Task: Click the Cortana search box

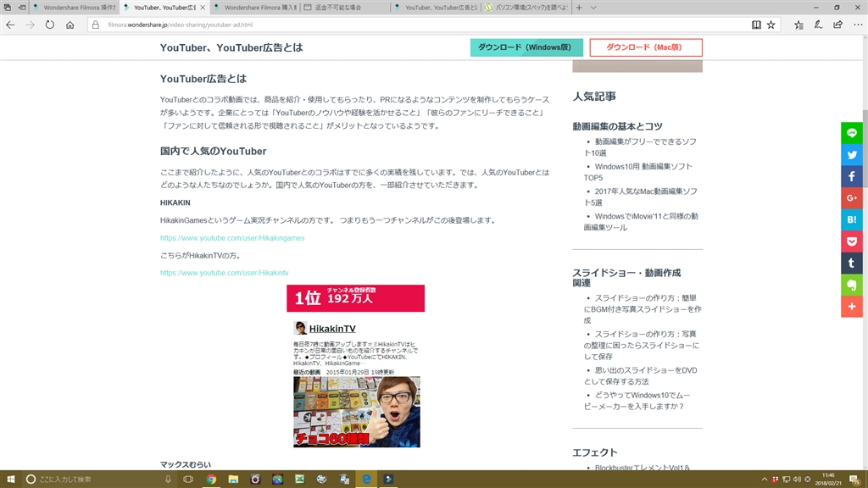Action: point(100,480)
